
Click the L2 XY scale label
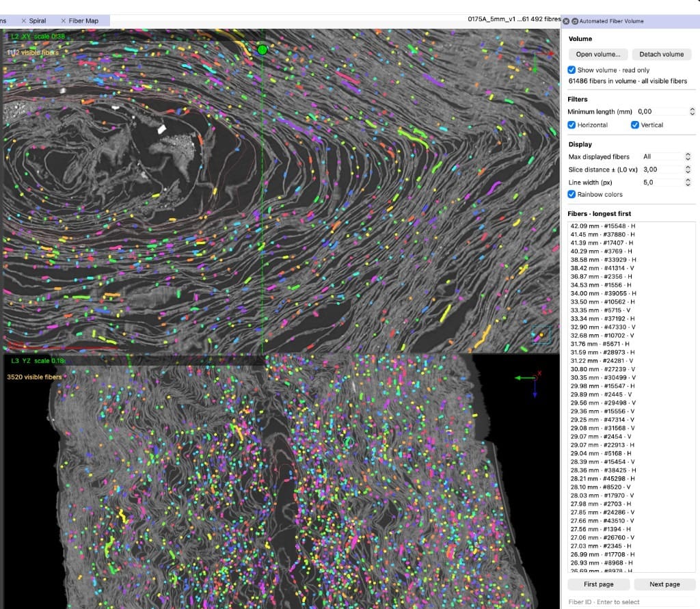click(38, 36)
